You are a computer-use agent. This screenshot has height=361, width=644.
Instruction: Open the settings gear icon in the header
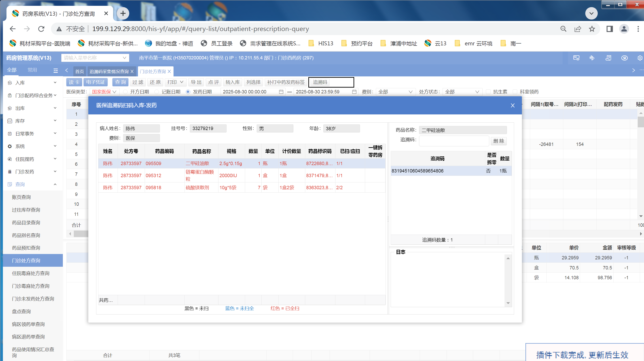[640, 58]
